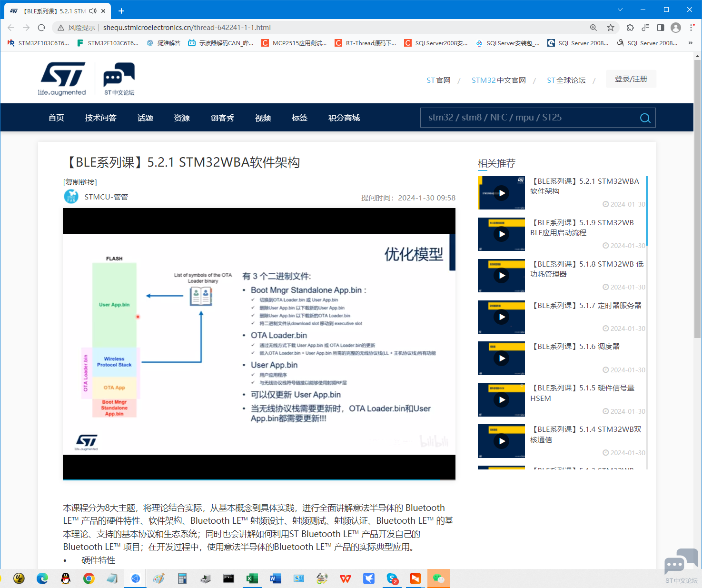Close the BLE系列课 browser tab
The height and width of the screenshot is (588, 702).
(103, 10)
